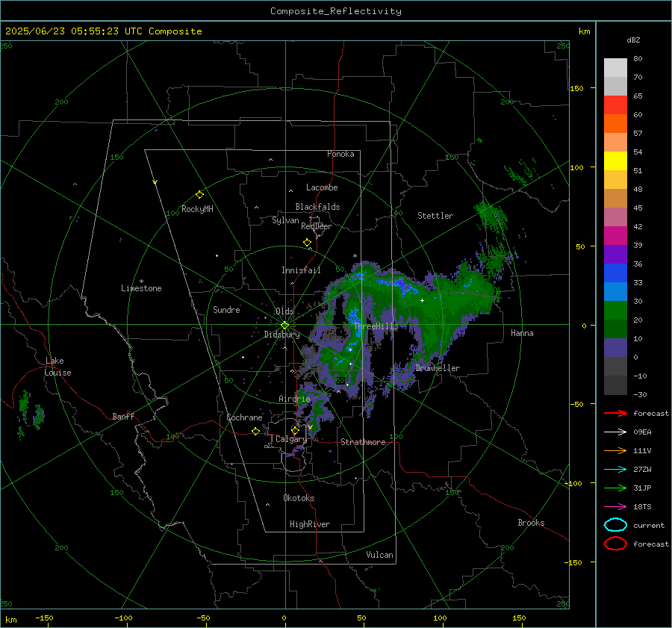
Task: Click the Blackfalds label
Action: pyautogui.click(x=317, y=207)
